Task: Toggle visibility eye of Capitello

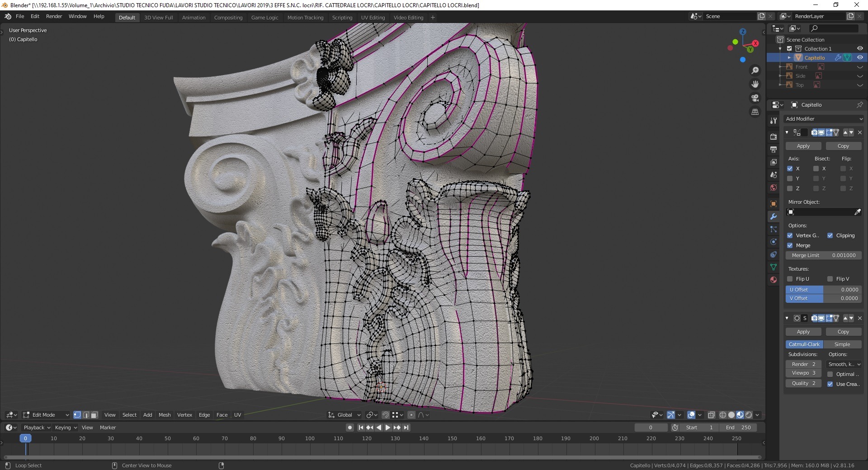Action: tap(860, 57)
